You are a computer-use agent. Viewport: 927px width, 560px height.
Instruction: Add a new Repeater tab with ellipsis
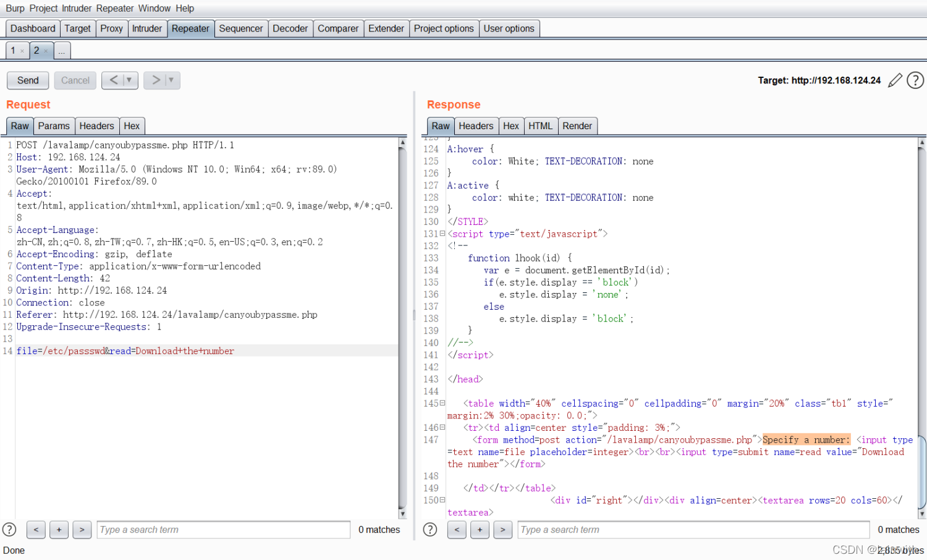(x=62, y=51)
